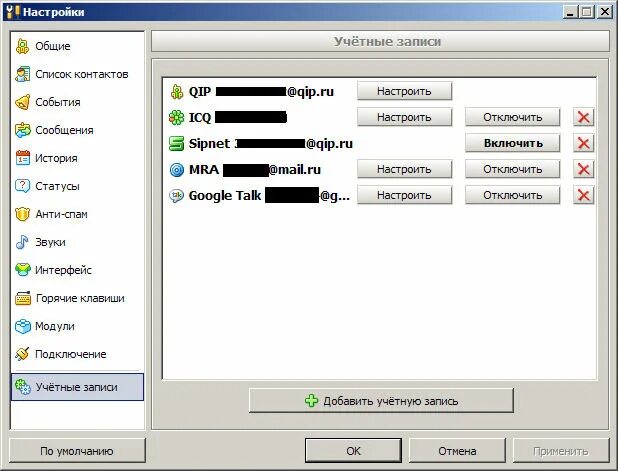The image size is (618, 471).
Task: Configure the QIP account with Настроить
Action: point(404,91)
